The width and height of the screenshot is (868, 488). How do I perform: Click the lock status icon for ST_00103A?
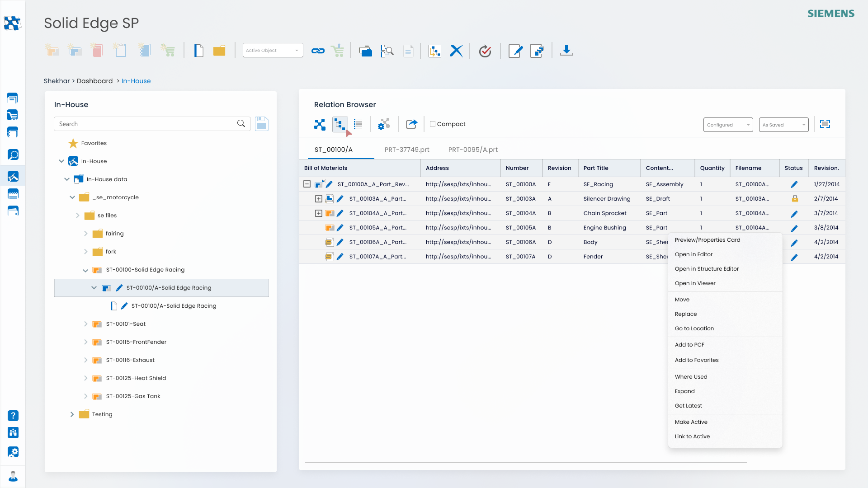click(x=795, y=198)
